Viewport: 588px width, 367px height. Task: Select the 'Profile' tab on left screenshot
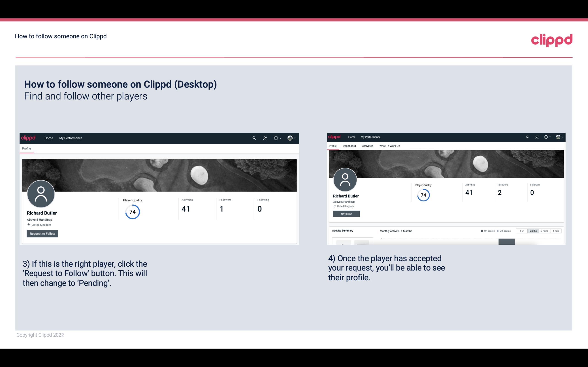pyautogui.click(x=26, y=148)
